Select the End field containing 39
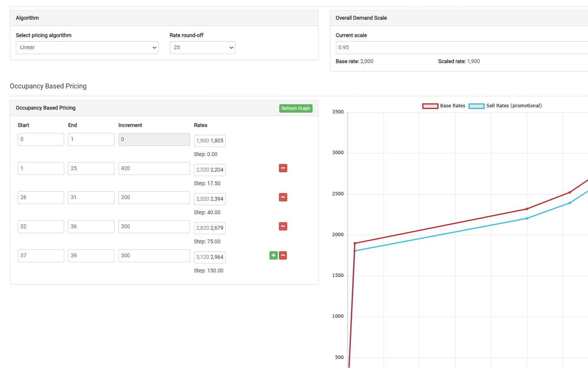The height and width of the screenshot is (368, 588). click(91, 256)
